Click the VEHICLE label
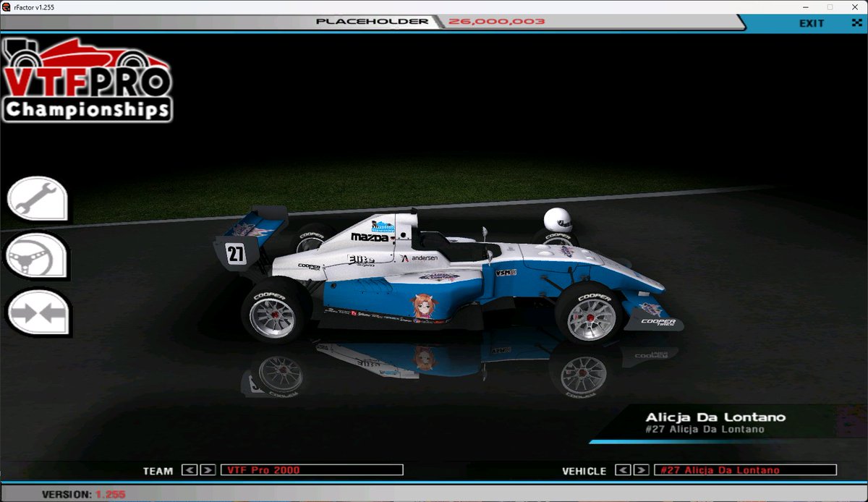Screen dimensions: 868x502 point(584,471)
